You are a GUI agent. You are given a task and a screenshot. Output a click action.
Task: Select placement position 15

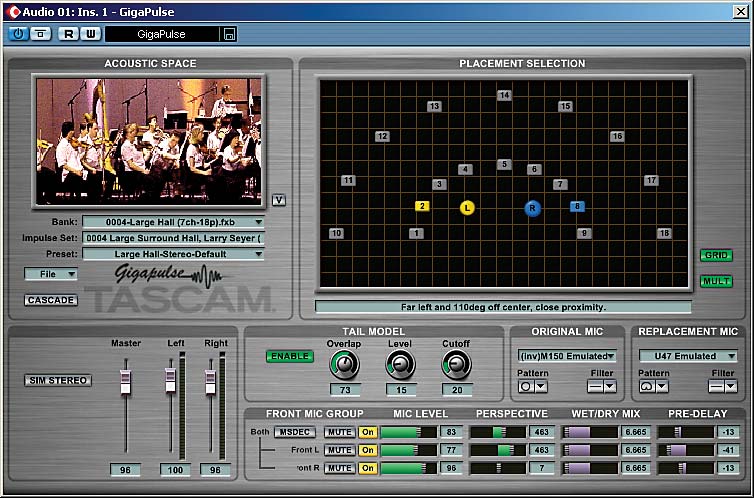[x=565, y=106]
